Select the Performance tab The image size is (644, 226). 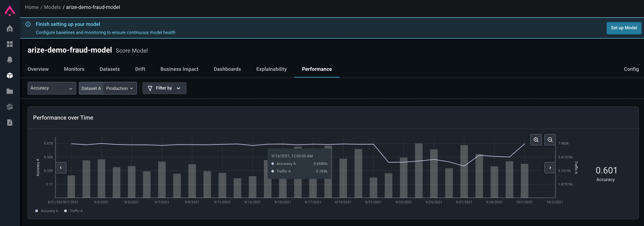(317, 69)
